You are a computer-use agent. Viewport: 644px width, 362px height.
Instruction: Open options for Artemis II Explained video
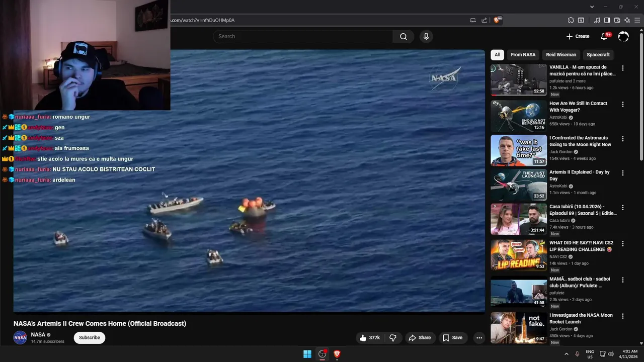click(x=623, y=173)
